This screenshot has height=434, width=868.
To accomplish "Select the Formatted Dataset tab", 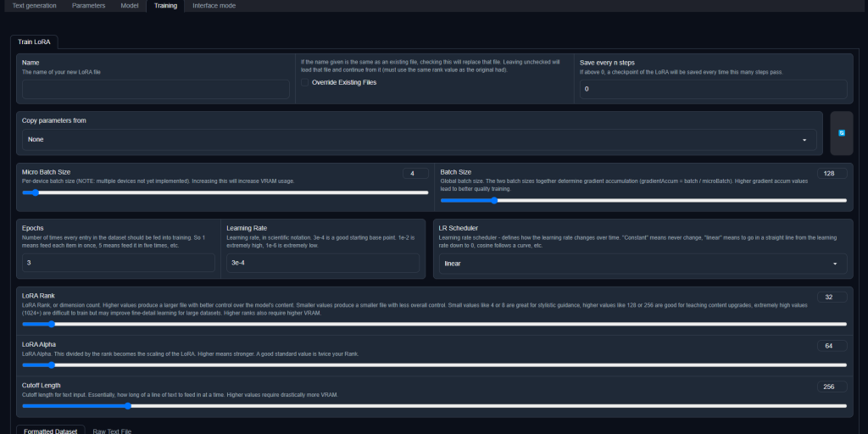I will pyautogui.click(x=50, y=431).
